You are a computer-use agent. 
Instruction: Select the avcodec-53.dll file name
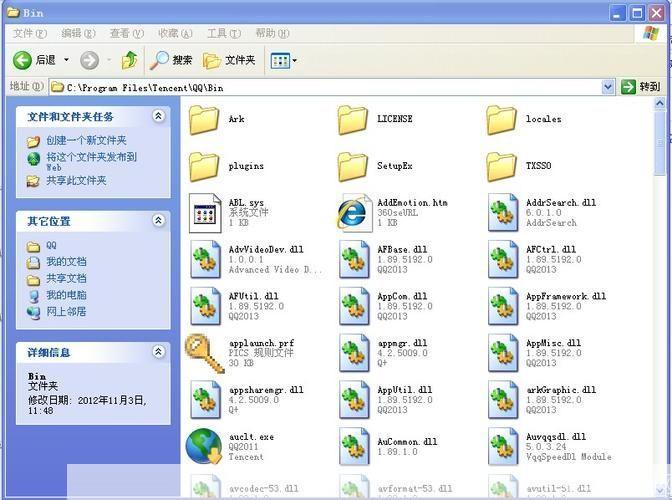(x=264, y=488)
